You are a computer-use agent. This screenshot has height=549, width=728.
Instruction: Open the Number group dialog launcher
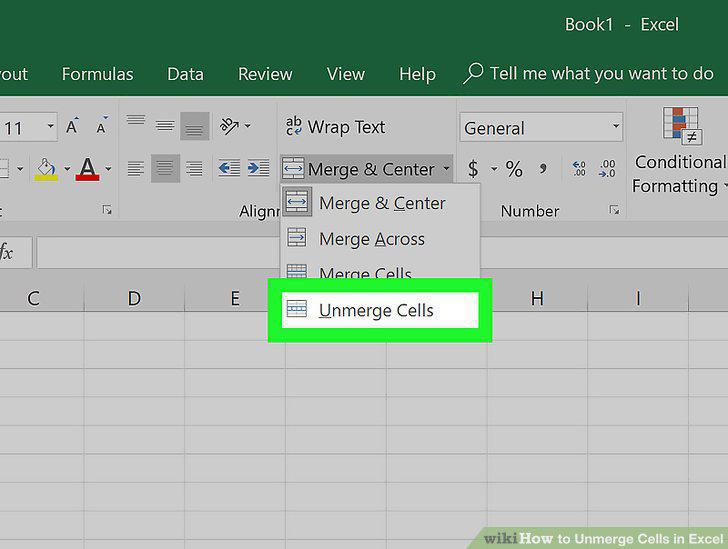[614, 210]
